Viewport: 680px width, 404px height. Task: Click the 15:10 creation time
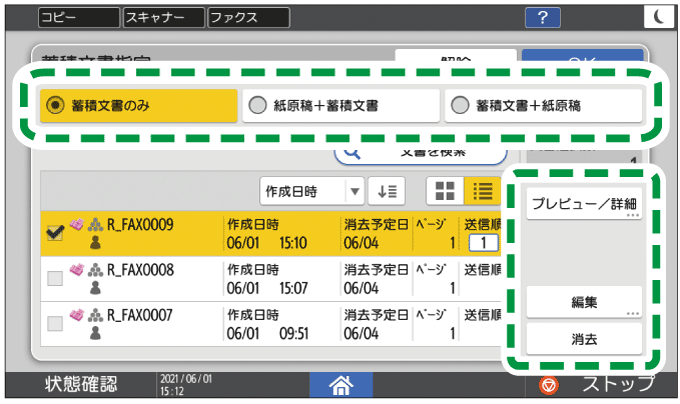pyautogui.click(x=293, y=243)
